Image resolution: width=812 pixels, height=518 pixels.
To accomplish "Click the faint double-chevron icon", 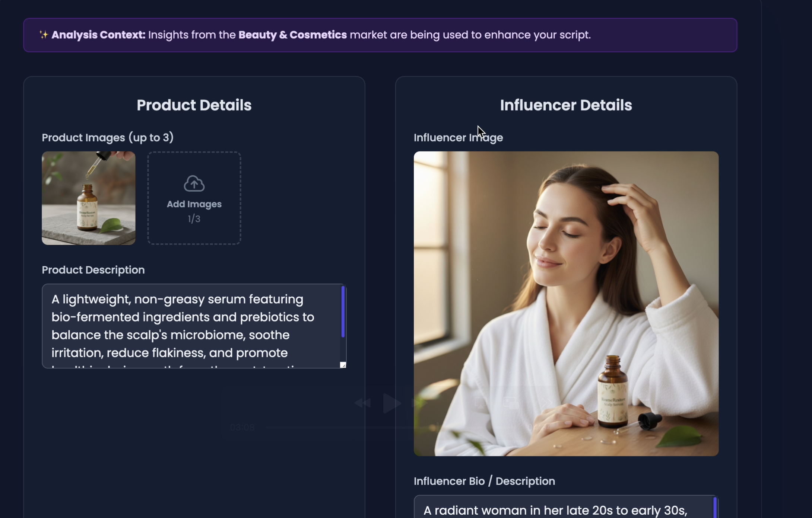I will point(546,403).
